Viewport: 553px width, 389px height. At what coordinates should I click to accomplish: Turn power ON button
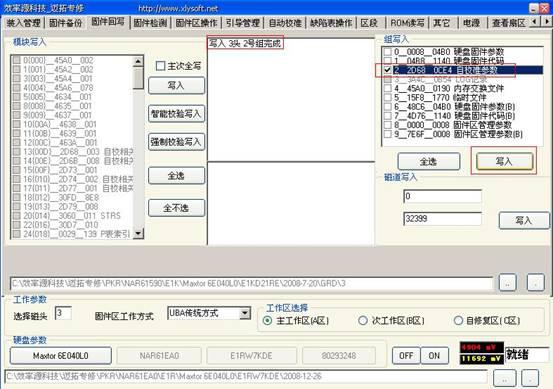(434, 356)
